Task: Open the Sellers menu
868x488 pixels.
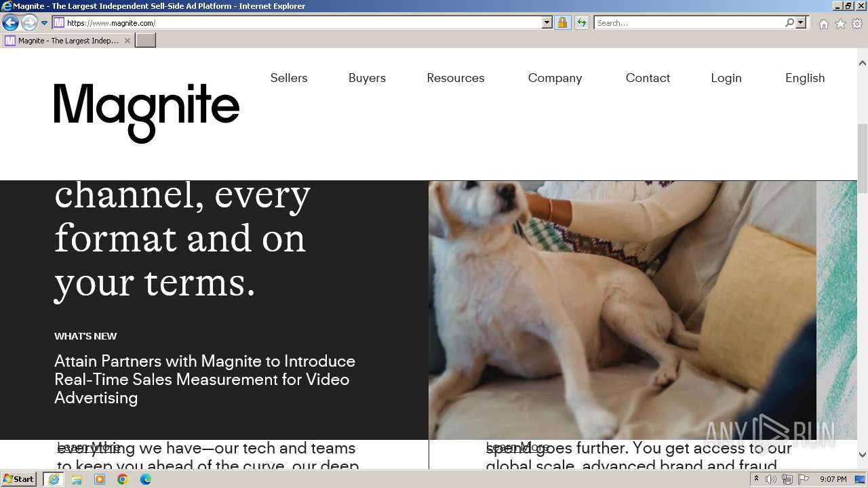Action: (x=289, y=78)
